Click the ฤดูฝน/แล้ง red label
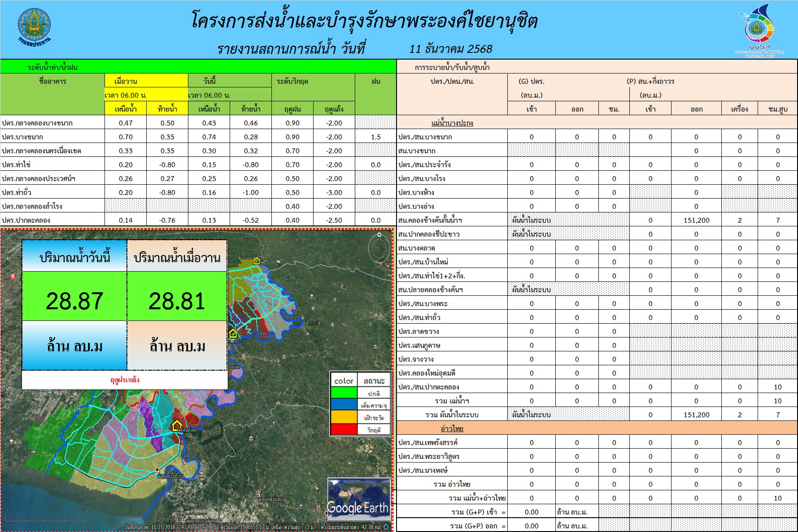Image resolution: width=798 pixels, height=532 pixels. (x=125, y=380)
